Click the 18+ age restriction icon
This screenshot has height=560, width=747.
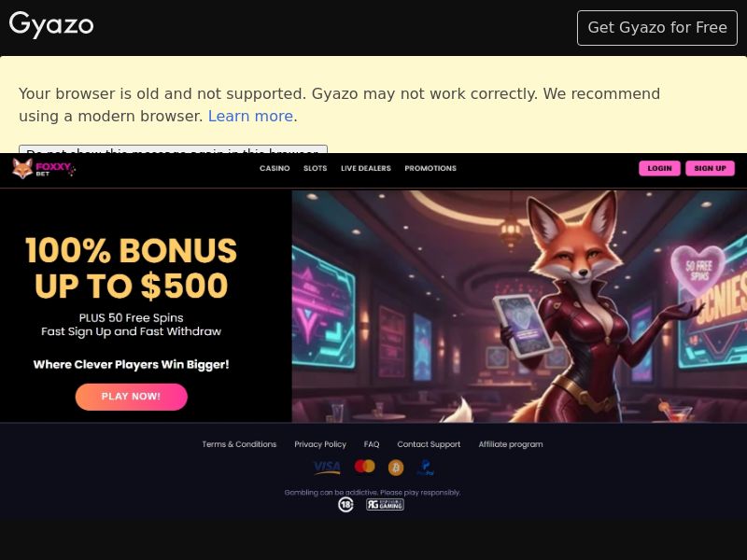pyautogui.click(x=345, y=505)
